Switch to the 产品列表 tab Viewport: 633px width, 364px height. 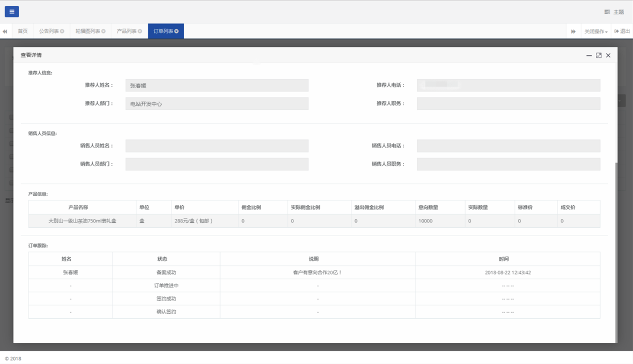click(x=126, y=31)
